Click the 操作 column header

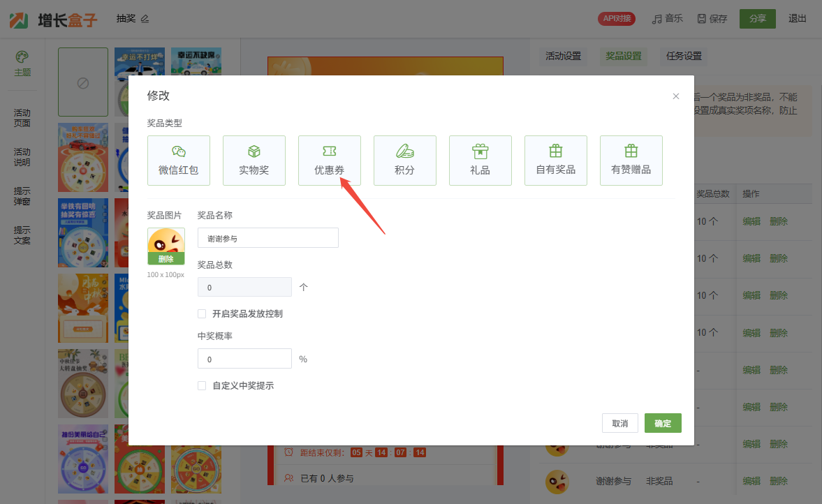pyautogui.click(x=751, y=194)
